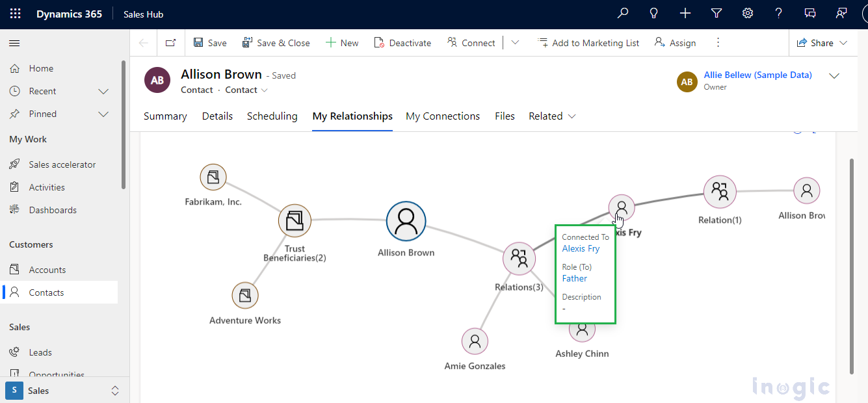Expand the Pinned chevron
Image resolution: width=868 pixels, height=403 pixels.
click(x=103, y=114)
